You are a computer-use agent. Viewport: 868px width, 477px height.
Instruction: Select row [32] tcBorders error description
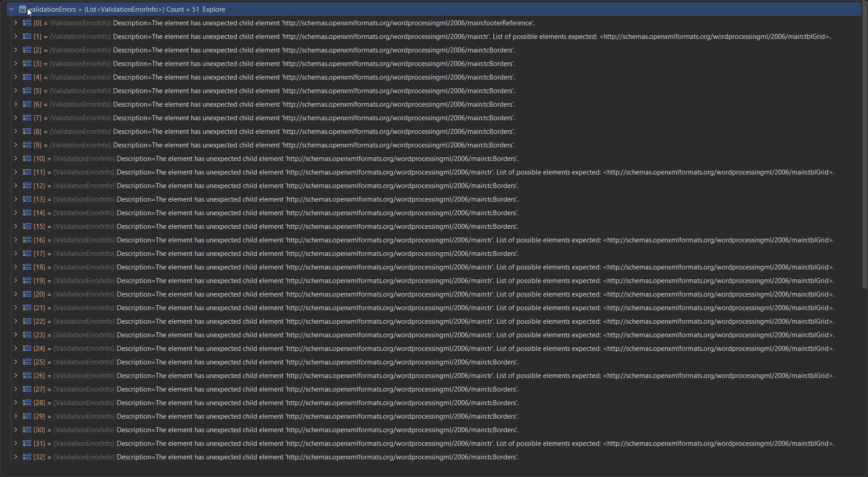[x=316, y=457]
